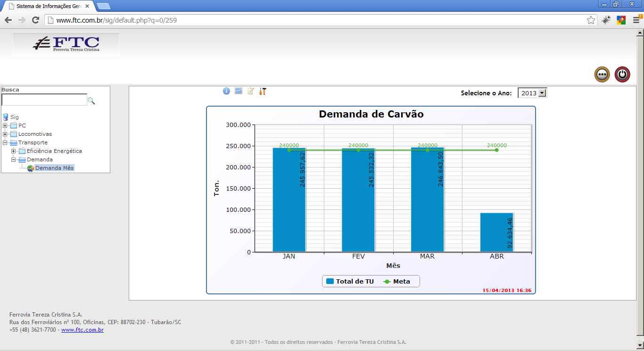The width and height of the screenshot is (644, 351).
Task: Click the pie chart icon of Demanda Mês
Action: [x=31, y=168]
